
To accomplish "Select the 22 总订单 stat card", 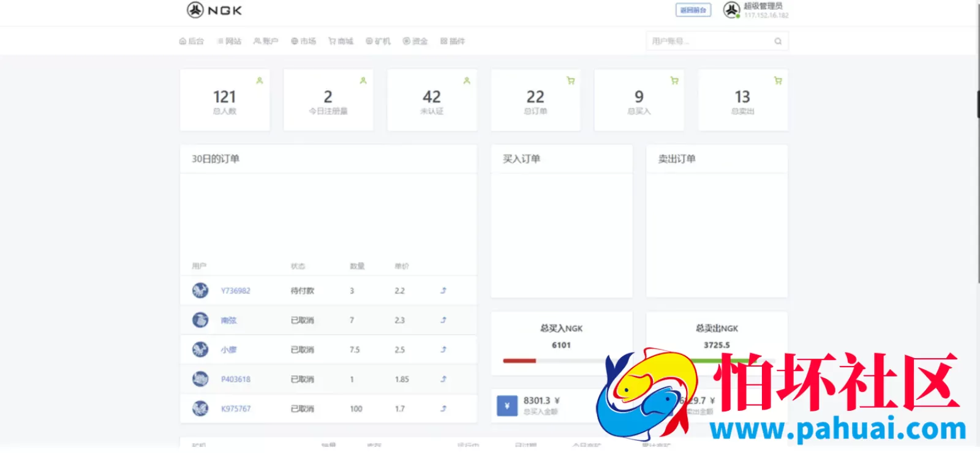I will pyautogui.click(x=535, y=100).
